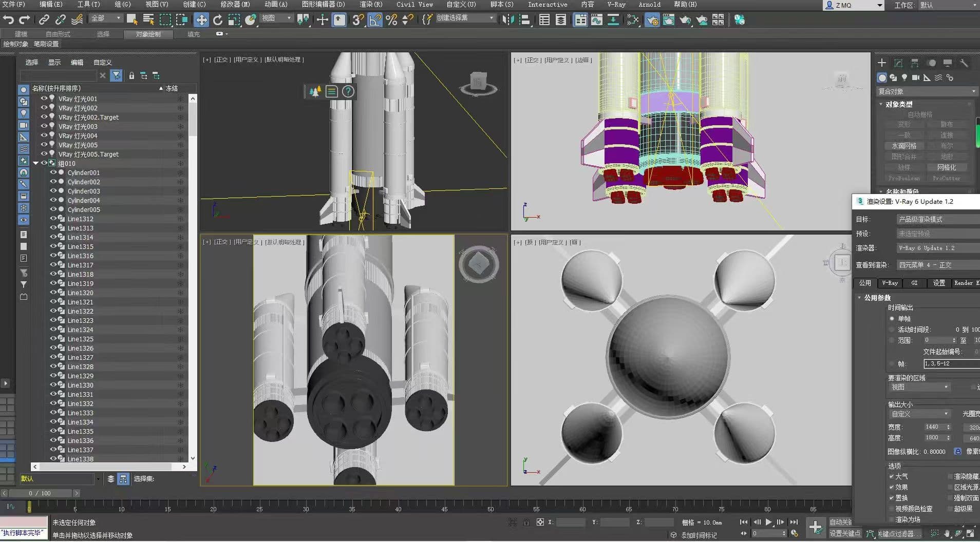This screenshot has height=542, width=980.
Task: Activate the Select and Move tool
Action: click(x=201, y=20)
